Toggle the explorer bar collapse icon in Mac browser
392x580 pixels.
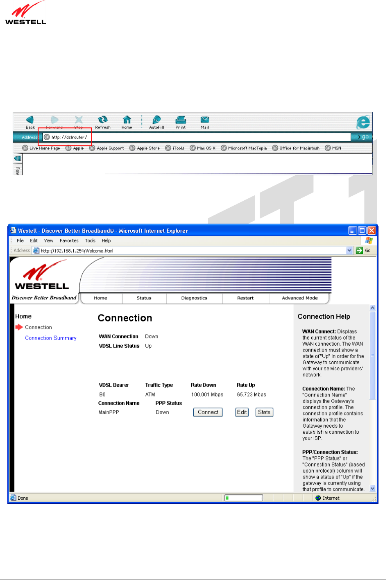point(18,158)
